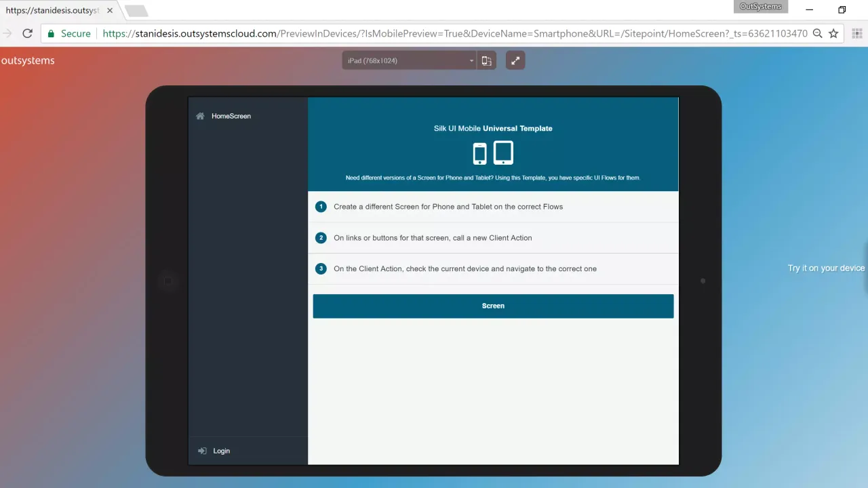
Task: Click the outsystems logo text
Action: coord(28,60)
